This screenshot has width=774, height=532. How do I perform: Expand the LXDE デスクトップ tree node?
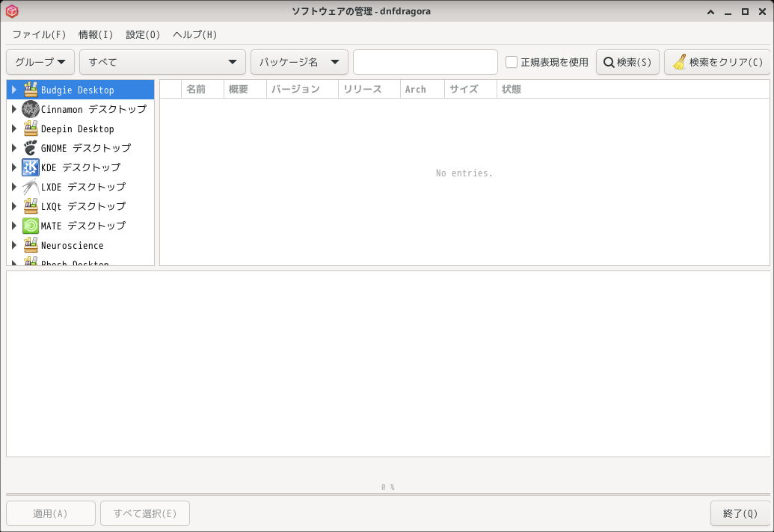pos(14,187)
